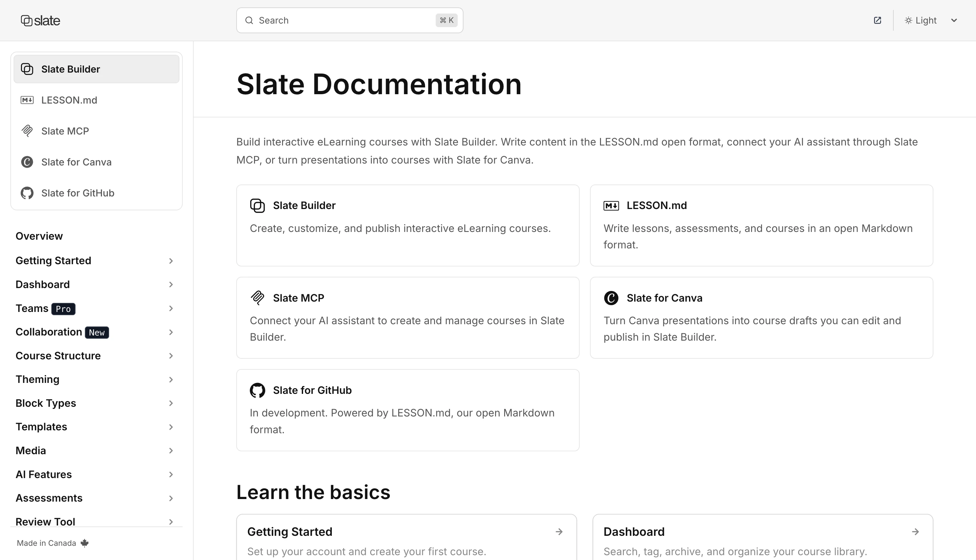Click the sun icon beside Light
This screenshot has height=560, width=976.
[x=908, y=20]
